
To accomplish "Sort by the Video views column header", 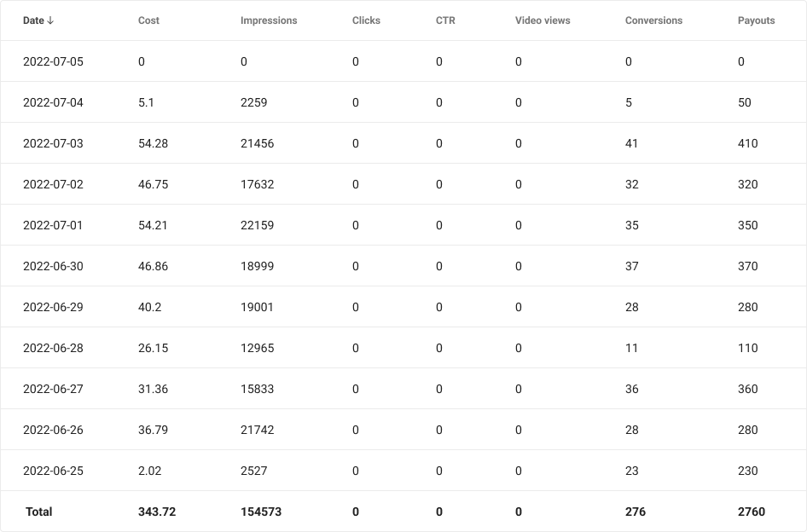I will (543, 20).
